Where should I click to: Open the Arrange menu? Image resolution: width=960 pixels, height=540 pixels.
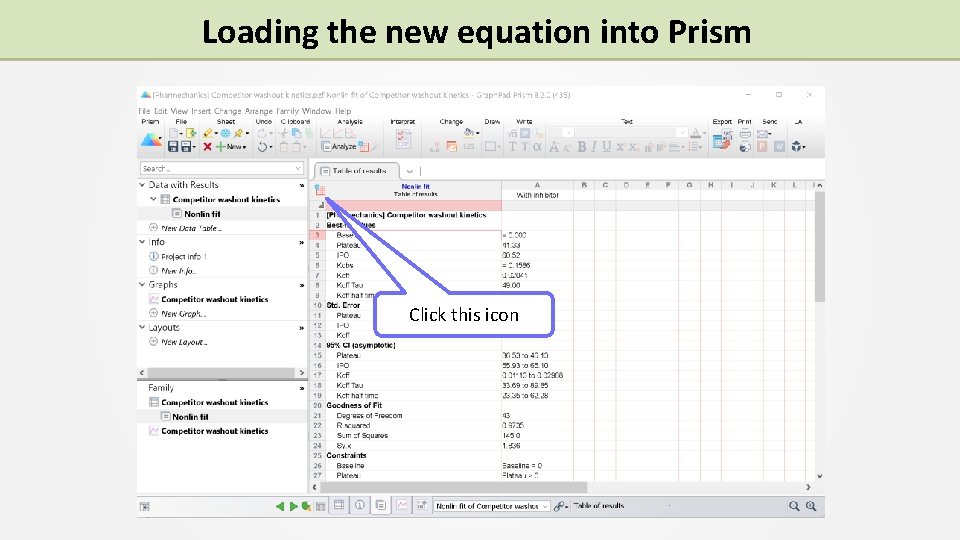(x=258, y=111)
